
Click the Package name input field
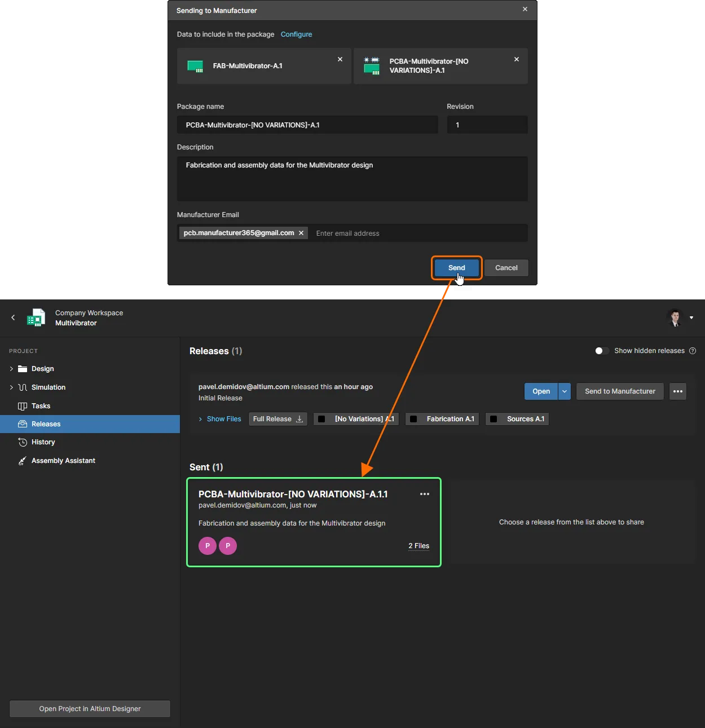(x=307, y=125)
